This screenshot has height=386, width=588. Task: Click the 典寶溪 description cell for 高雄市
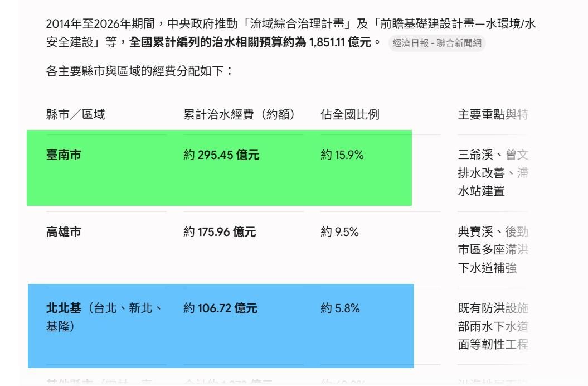(x=493, y=250)
